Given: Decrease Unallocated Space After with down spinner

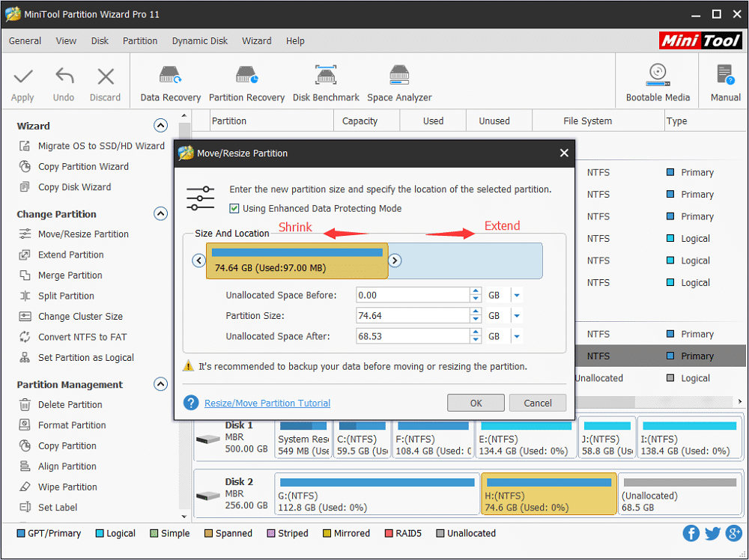Looking at the screenshot, I should 476,340.
